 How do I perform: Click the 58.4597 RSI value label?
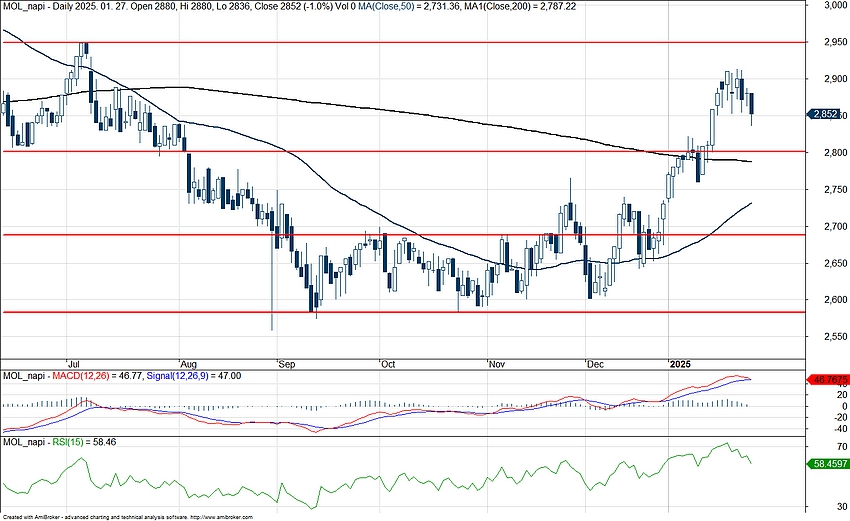827,464
